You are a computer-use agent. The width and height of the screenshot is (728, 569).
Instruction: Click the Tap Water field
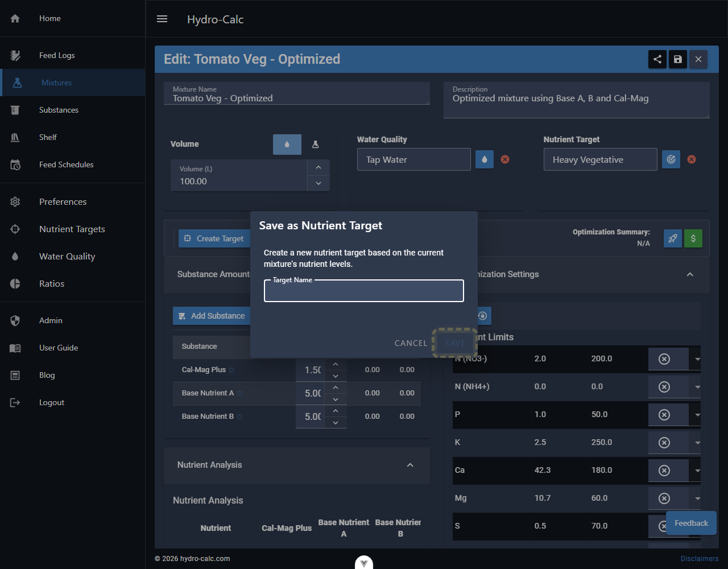coord(414,159)
